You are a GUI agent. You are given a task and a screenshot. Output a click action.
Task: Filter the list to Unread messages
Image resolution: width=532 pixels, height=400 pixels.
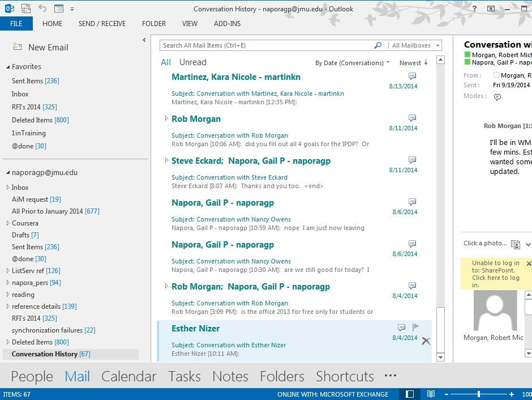(193, 62)
